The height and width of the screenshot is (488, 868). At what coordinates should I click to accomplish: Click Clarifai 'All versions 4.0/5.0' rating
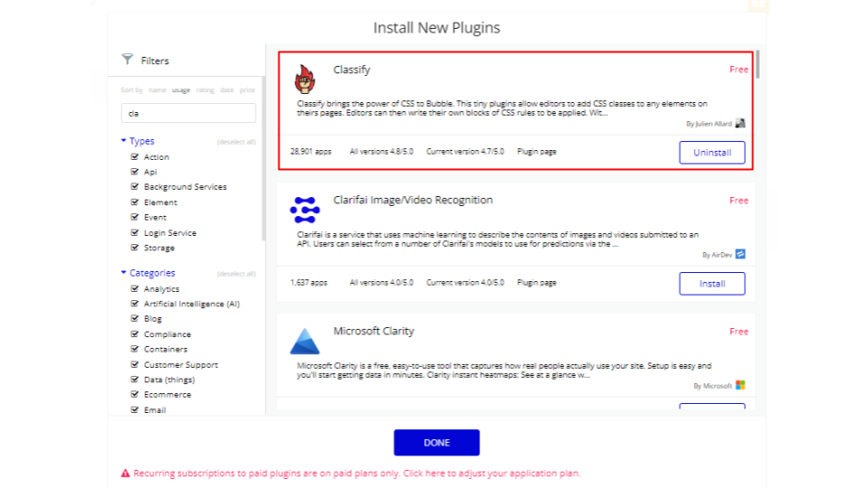point(382,282)
